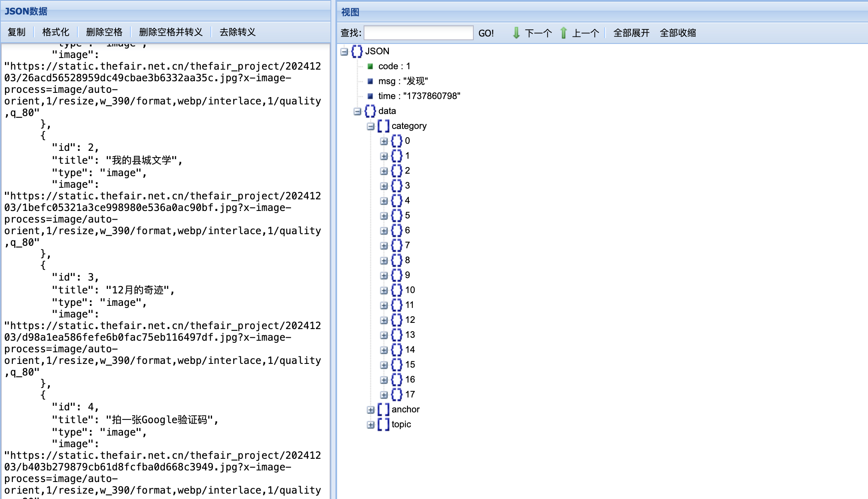
Task: Expand category item 0
Action: [384, 141]
